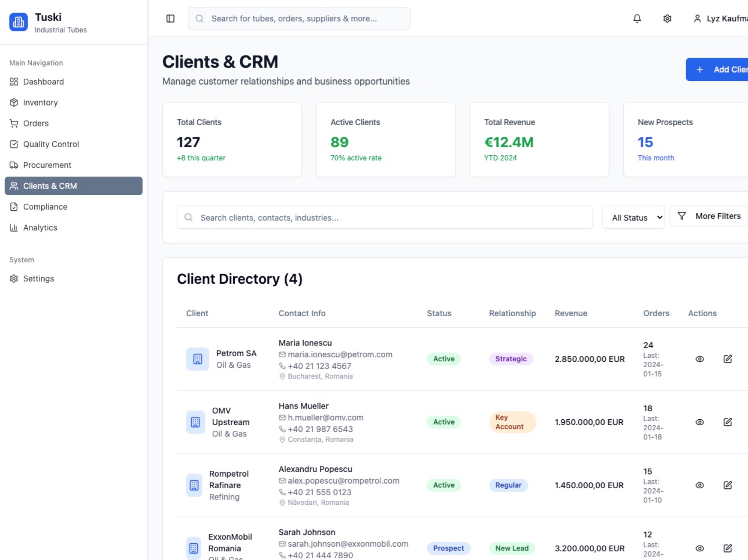Screen dimensions: 748x560
Task: Click the magnifier icon in the client search box
Action: click(x=188, y=217)
